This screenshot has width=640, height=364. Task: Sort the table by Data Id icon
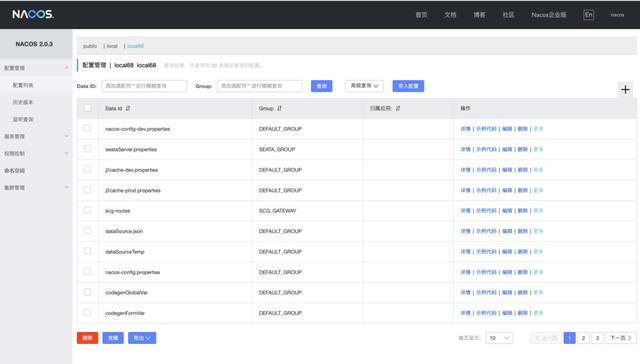(x=128, y=108)
